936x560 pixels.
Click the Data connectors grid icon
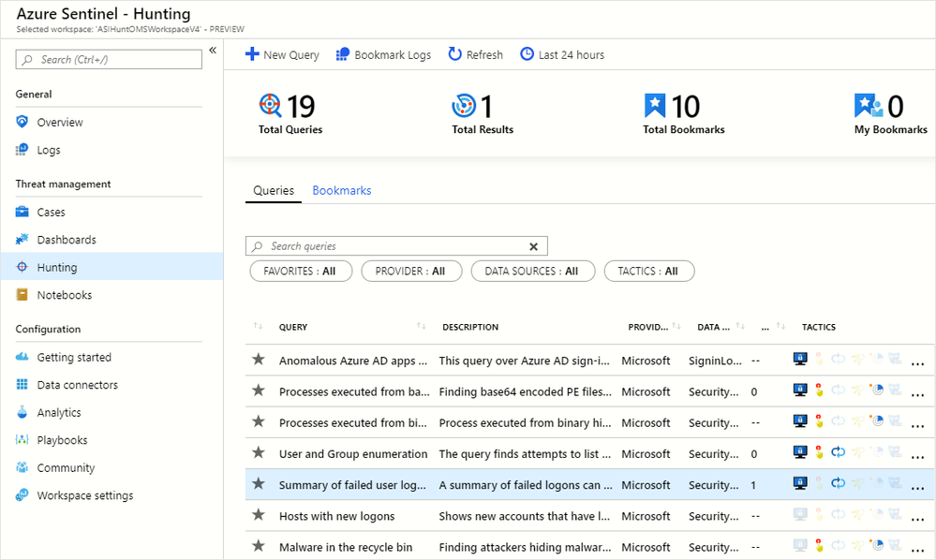pyautogui.click(x=22, y=384)
